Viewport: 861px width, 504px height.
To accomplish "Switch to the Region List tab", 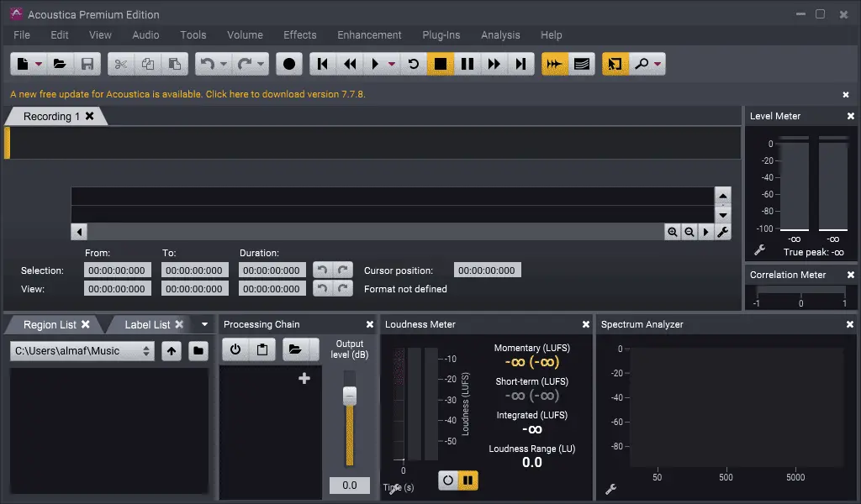I will (50, 325).
